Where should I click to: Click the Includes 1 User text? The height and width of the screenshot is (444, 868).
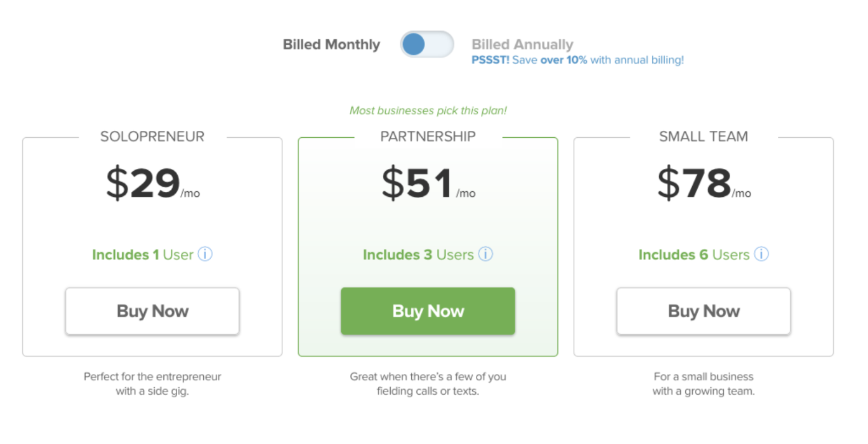[142, 255]
